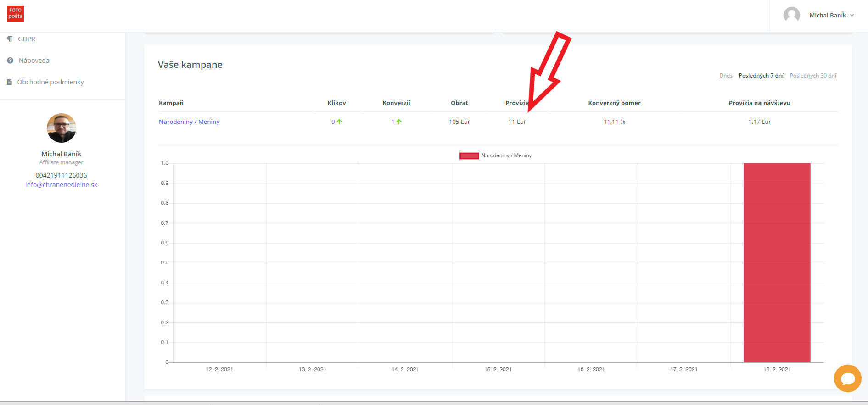Click the affiliate manager profile photo
Image resolution: width=868 pixels, height=405 pixels.
point(61,128)
